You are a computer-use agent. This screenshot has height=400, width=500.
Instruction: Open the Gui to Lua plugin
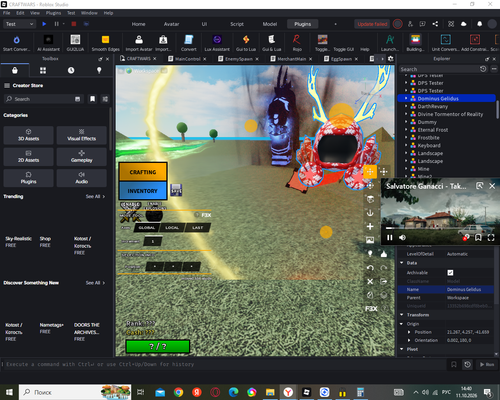246,43
